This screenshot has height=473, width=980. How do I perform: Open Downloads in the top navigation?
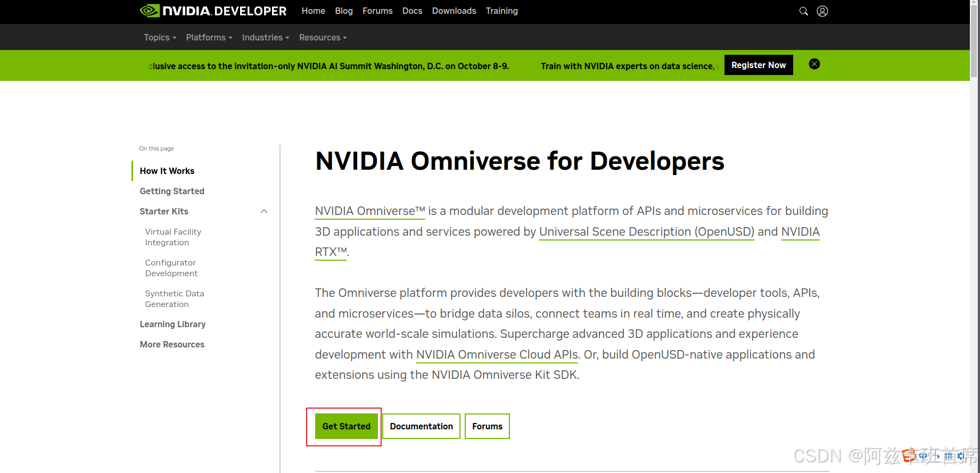pyautogui.click(x=454, y=11)
